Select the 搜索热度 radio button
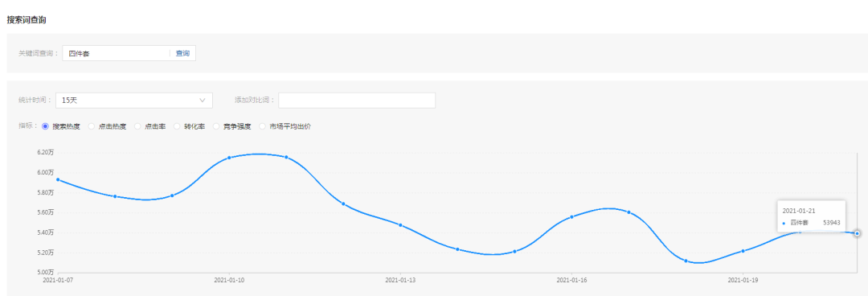This screenshot has height=296, width=868. coord(45,126)
